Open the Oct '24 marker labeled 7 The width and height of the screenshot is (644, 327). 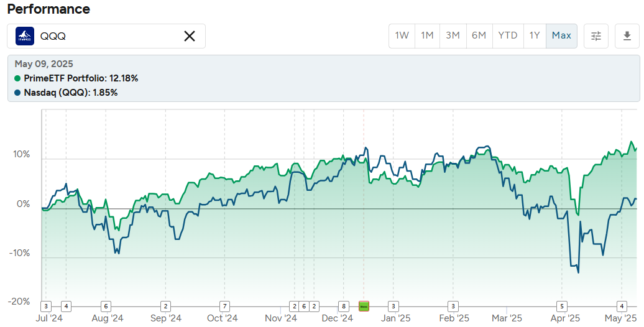pos(224,306)
